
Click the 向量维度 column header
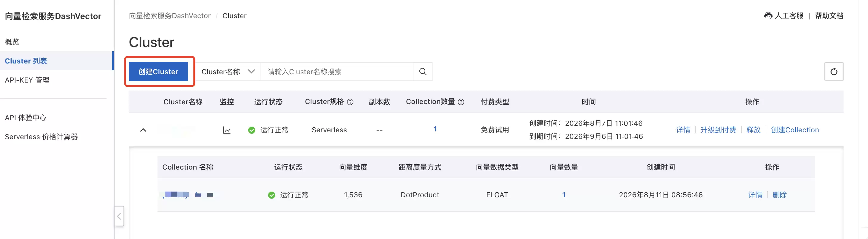pos(353,167)
